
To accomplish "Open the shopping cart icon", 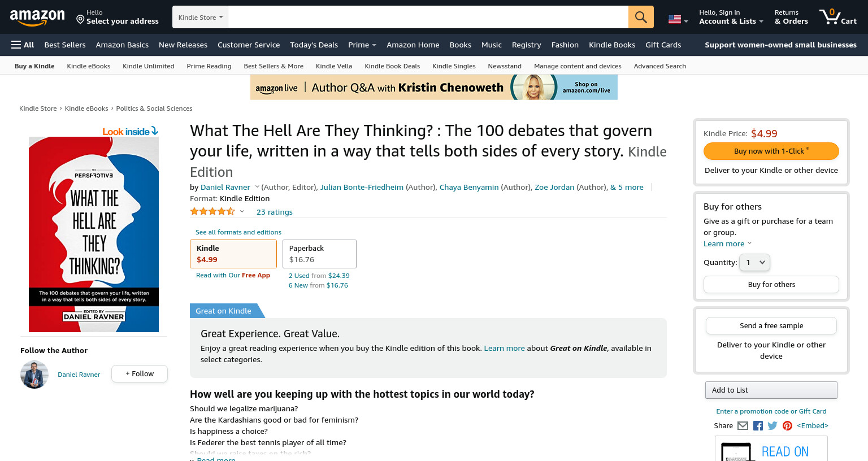I will (838, 17).
